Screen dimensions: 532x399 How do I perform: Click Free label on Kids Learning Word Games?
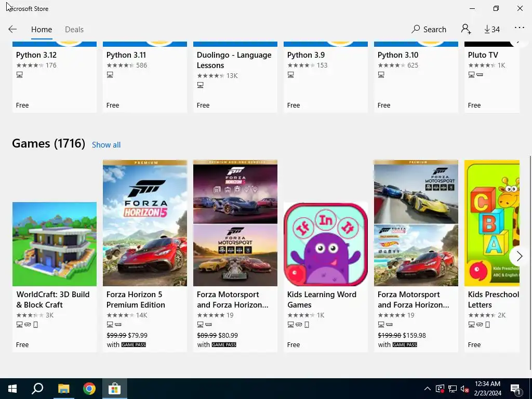294,345
